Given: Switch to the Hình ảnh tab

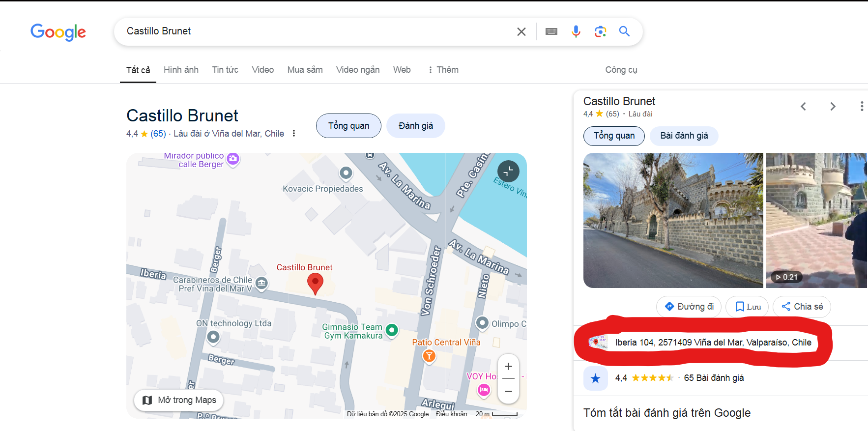Looking at the screenshot, I should pos(181,70).
